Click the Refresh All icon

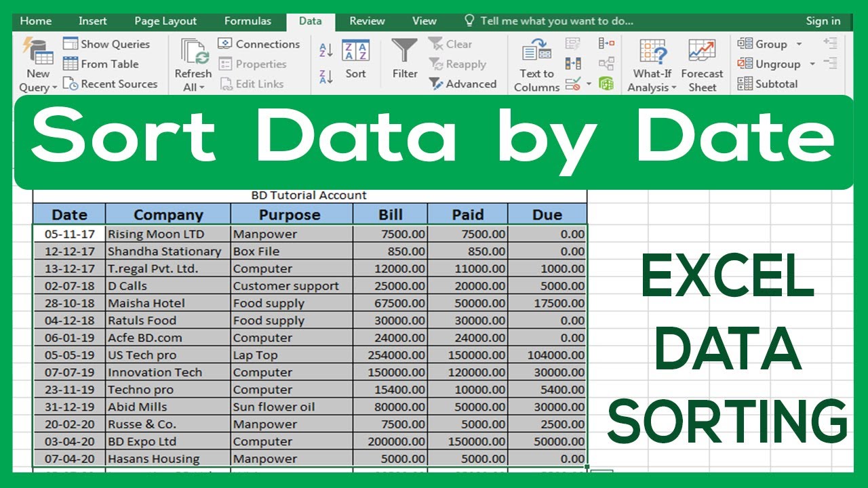[x=194, y=52]
